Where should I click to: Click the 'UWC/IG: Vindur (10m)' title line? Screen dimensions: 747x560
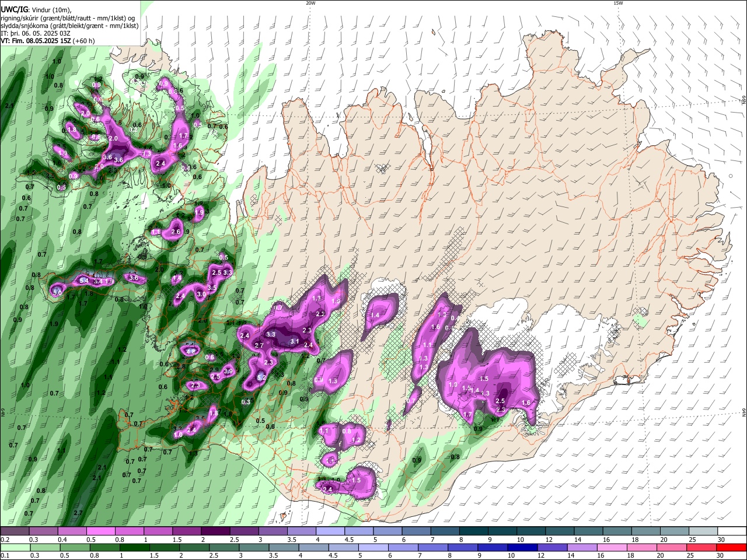[36, 9]
